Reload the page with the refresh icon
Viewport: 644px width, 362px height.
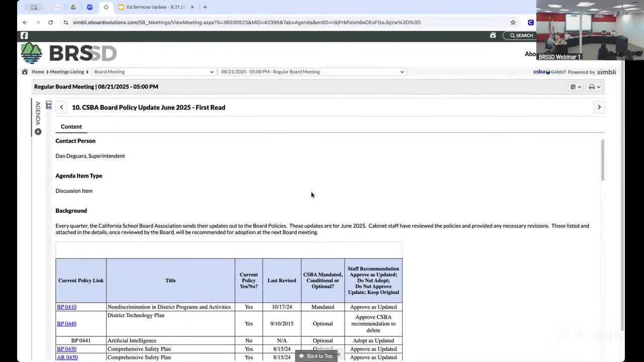(50, 22)
